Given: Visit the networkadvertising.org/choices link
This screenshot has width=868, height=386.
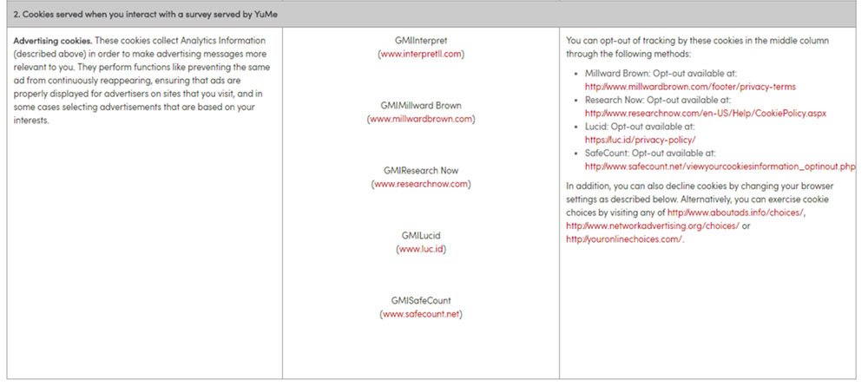Looking at the screenshot, I should tap(653, 226).
